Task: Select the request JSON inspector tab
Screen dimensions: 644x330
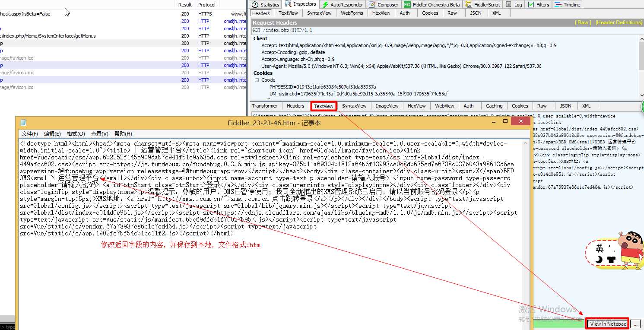Action: coord(476,13)
